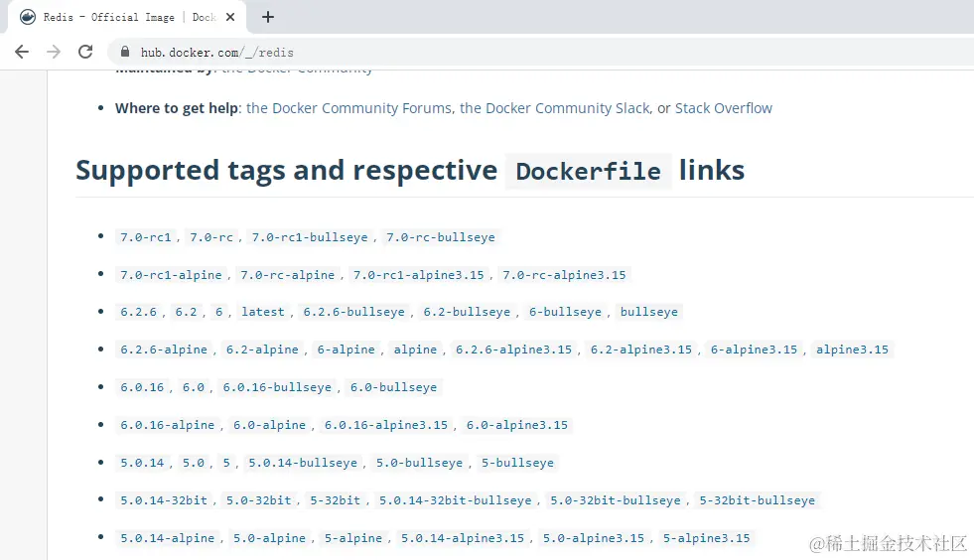Click the 5-32bit tag link
Image resolution: width=974 pixels, height=560 pixels.
(x=335, y=500)
